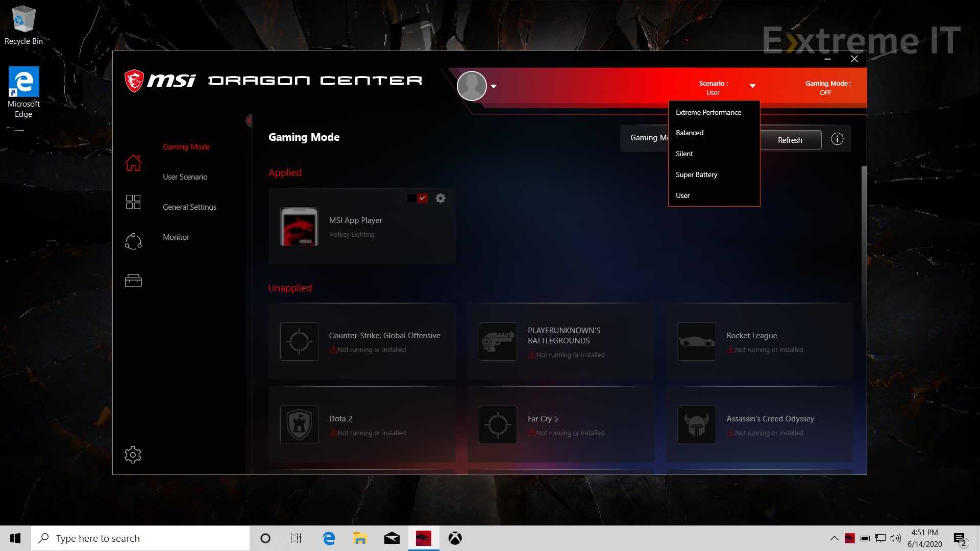Expand the user profile dropdown arrow
Screen dimensions: 980x551
pyautogui.click(x=494, y=86)
